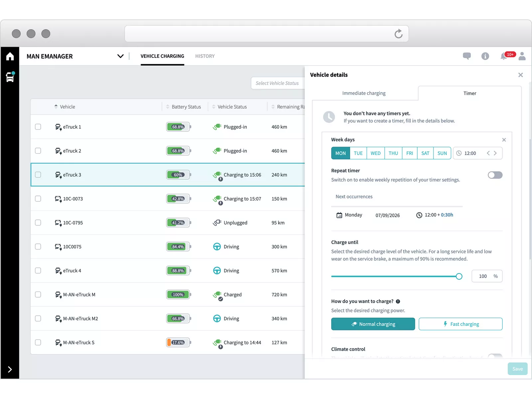Click the charging status icon for eTruck 3
The width and height of the screenshot is (532, 399).
coord(217,176)
